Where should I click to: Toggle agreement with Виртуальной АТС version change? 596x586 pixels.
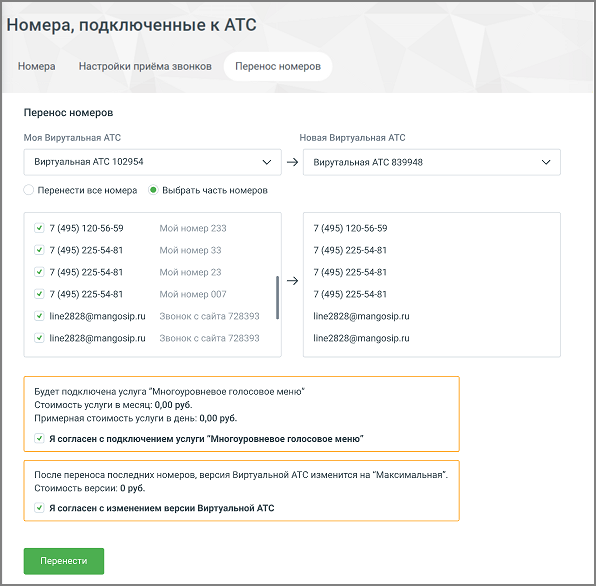pos(39,508)
